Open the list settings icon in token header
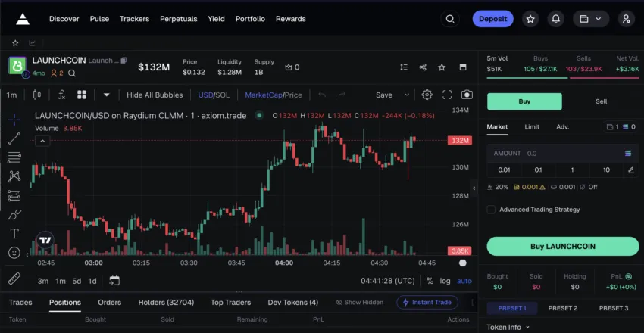This screenshot has width=644, height=333. coord(404,67)
